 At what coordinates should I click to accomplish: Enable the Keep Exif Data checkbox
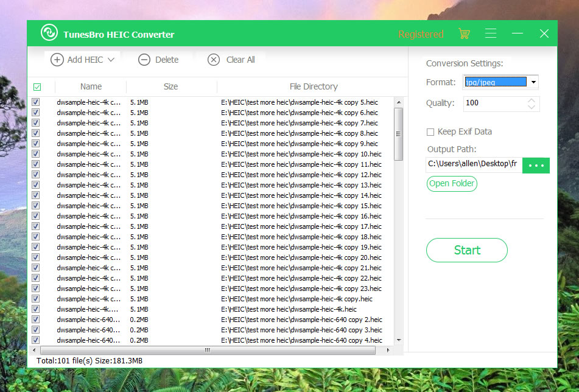coord(430,132)
